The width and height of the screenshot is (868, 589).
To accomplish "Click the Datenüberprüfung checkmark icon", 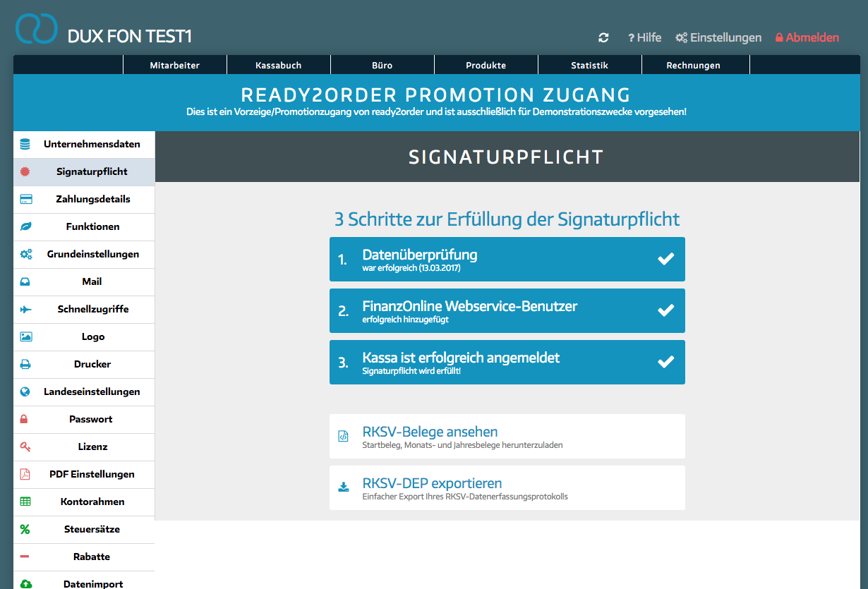I will click(x=665, y=259).
